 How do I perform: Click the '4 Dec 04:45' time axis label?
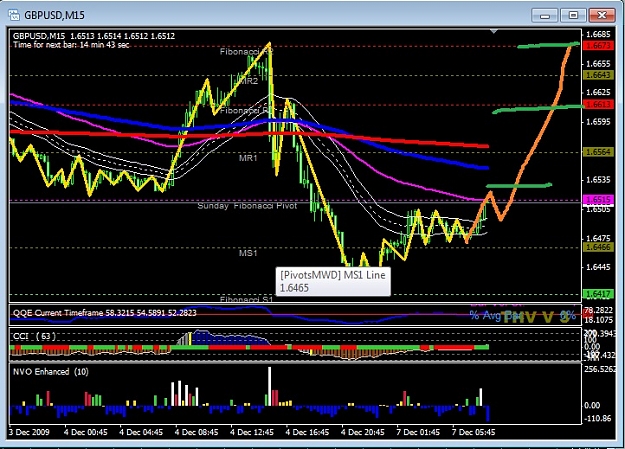pos(141,432)
